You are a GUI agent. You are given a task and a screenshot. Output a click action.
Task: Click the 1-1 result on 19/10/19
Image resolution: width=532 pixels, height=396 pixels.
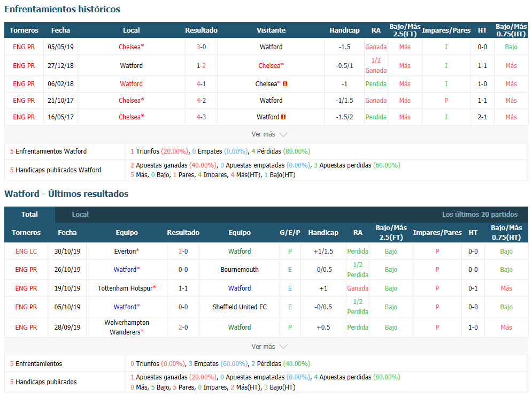tap(183, 288)
